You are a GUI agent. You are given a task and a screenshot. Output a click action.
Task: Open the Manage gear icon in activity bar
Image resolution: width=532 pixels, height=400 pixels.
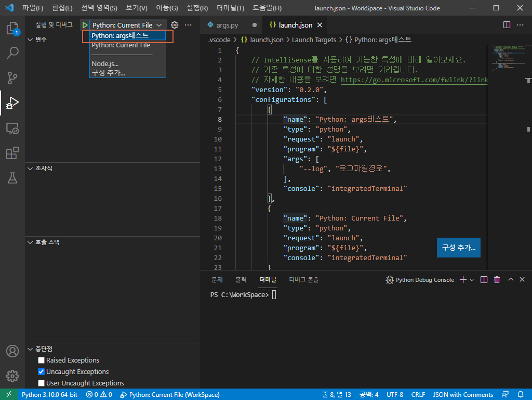click(12, 376)
